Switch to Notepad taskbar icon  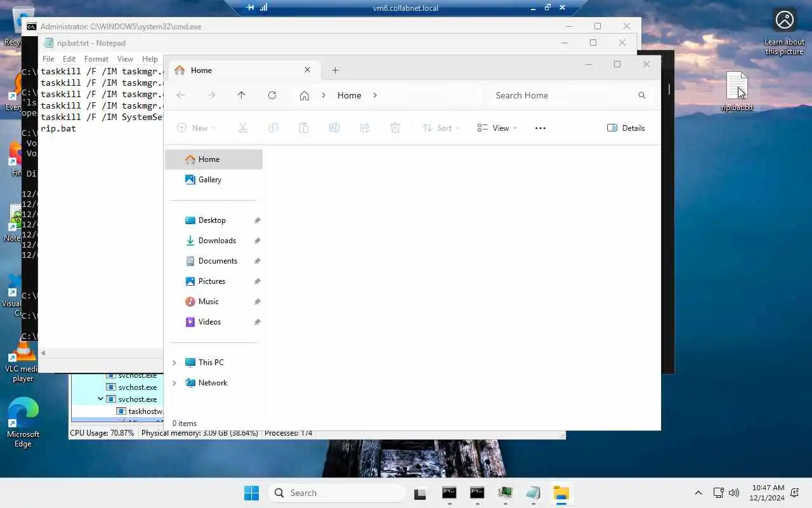point(534,493)
